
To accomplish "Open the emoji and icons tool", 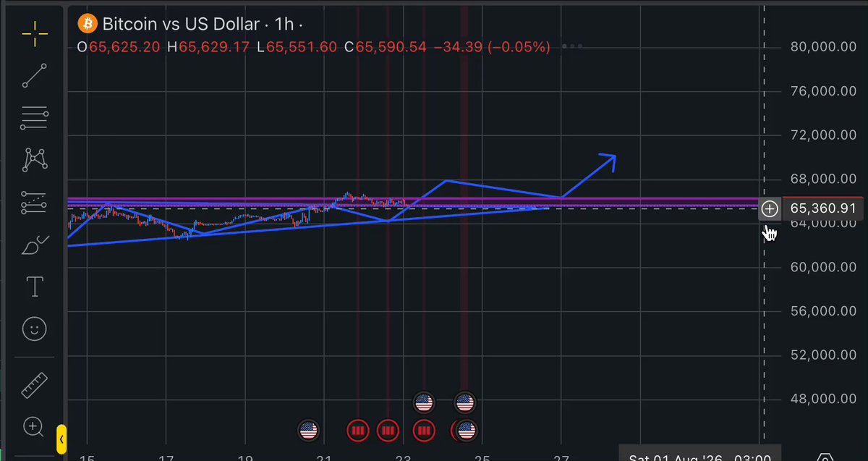I will pyautogui.click(x=34, y=330).
